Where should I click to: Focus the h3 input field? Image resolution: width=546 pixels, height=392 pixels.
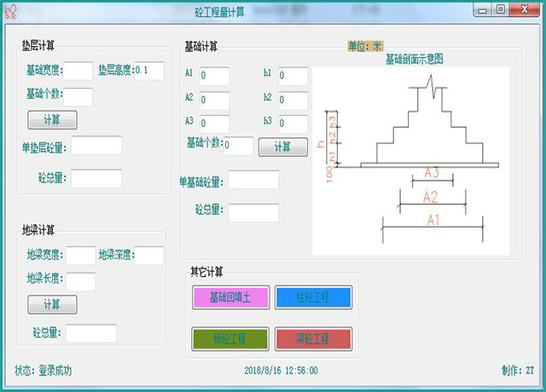pyautogui.click(x=293, y=124)
